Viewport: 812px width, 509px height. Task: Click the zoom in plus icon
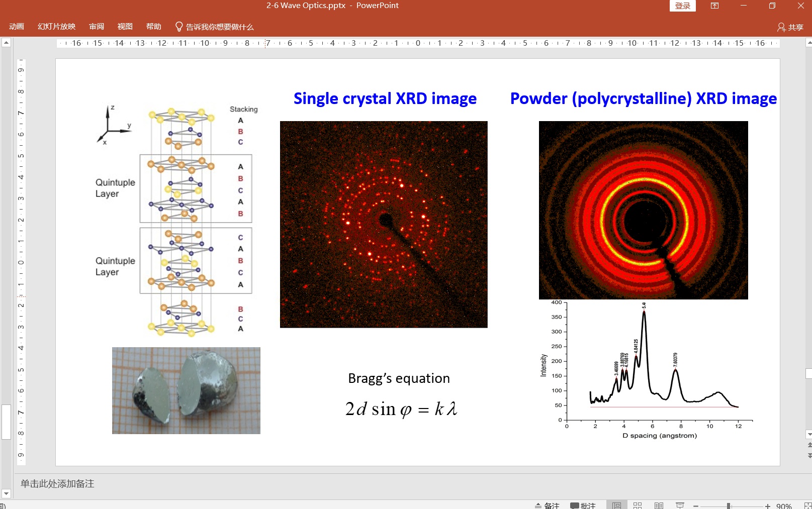768,506
